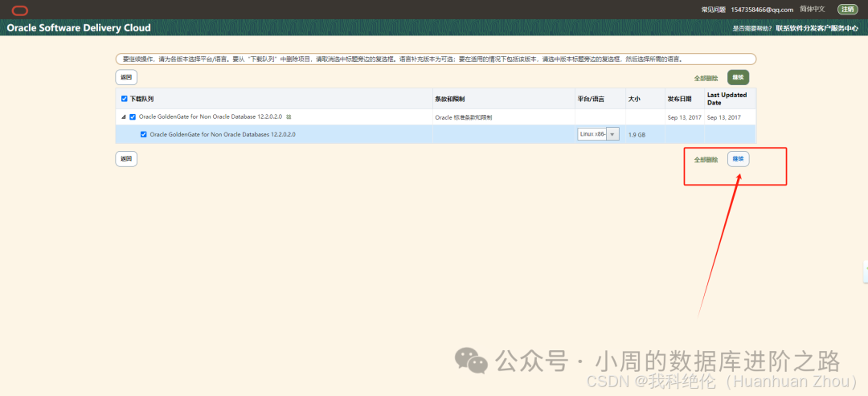Collapse the GoldenGate for Non Oracle Database row
The image size is (868, 396).
point(124,117)
